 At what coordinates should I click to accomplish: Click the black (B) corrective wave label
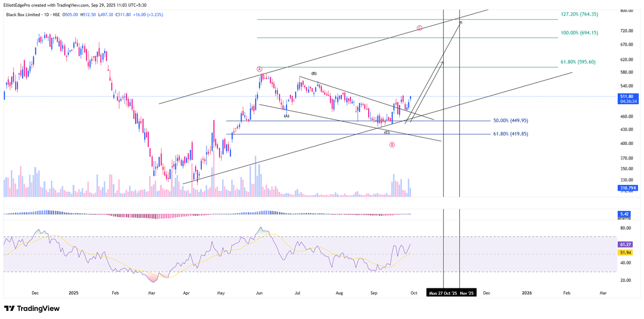pos(314,73)
